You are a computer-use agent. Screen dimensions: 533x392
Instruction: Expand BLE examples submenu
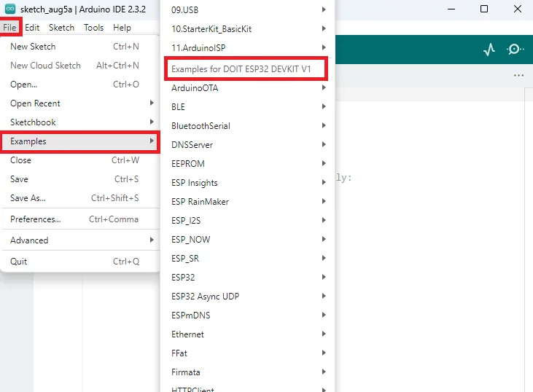point(248,107)
